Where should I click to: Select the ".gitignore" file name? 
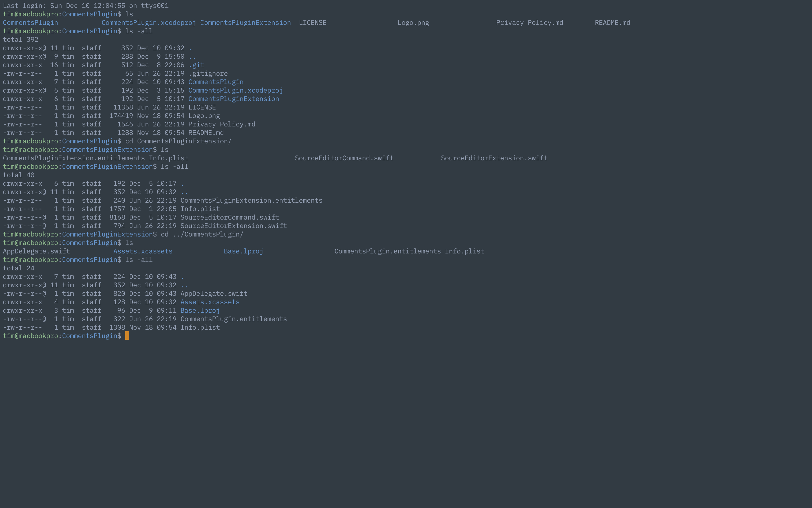(208, 74)
